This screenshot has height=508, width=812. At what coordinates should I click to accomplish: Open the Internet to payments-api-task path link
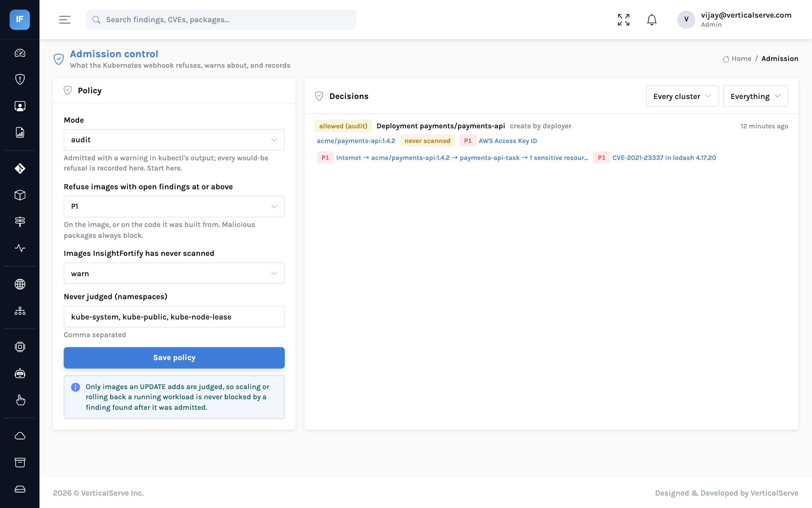pyautogui.click(x=462, y=158)
